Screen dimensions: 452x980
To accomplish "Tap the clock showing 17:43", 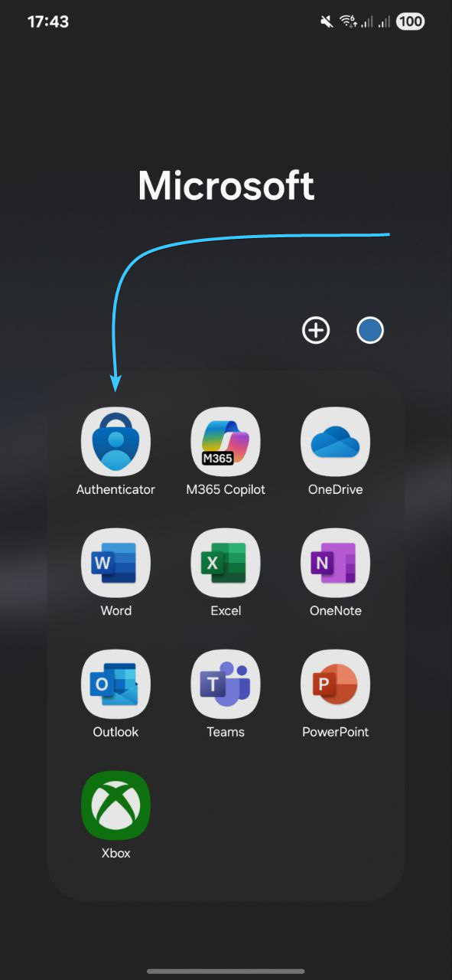I will point(47,21).
